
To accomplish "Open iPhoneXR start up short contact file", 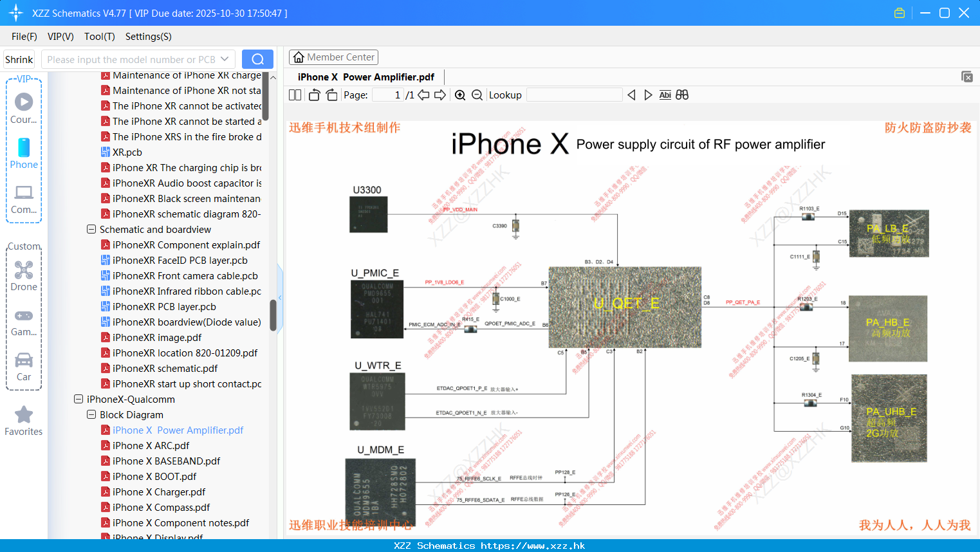I will (x=187, y=383).
